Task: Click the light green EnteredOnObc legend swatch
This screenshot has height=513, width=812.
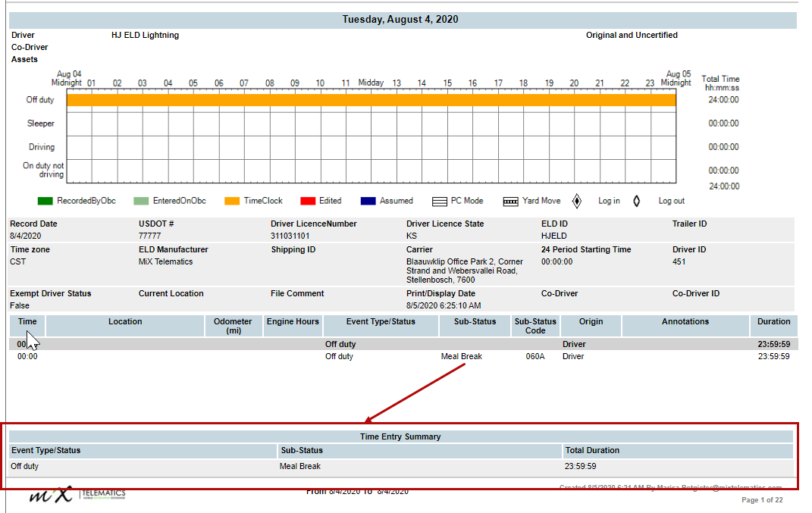Action: tap(141, 201)
